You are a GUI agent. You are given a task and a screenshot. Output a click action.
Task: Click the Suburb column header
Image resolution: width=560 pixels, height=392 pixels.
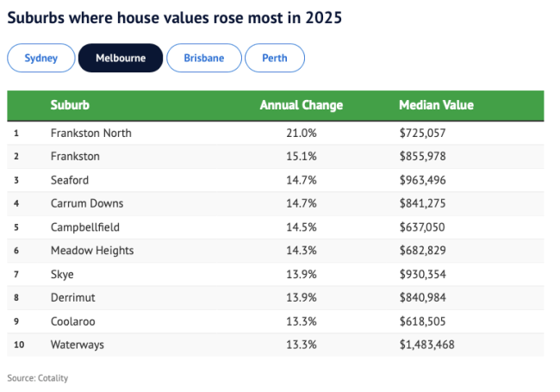[x=70, y=105]
